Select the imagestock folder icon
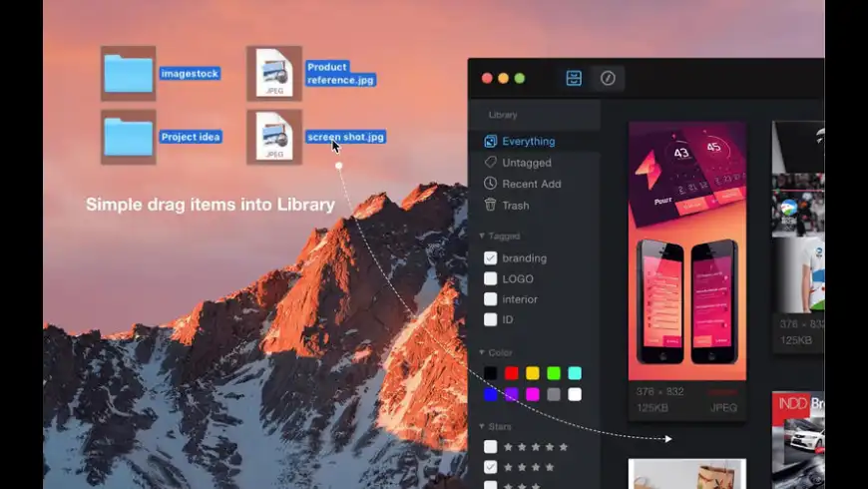The image size is (868, 489). click(x=128, y=74)
